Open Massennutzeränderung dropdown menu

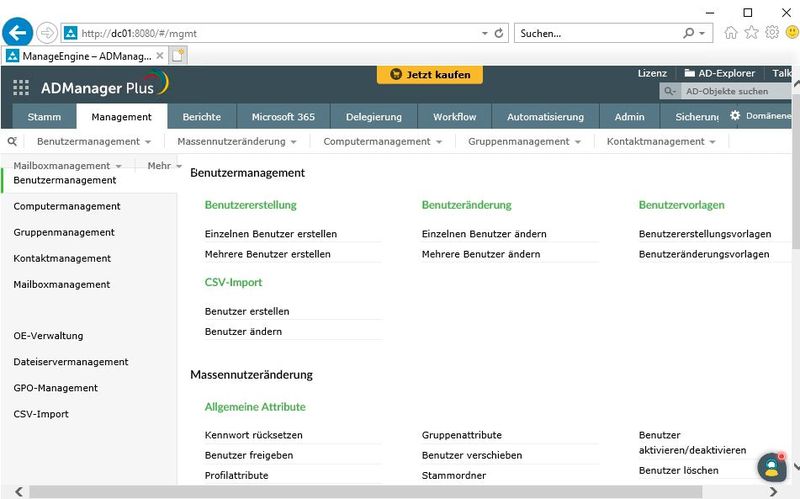[237, 141]
